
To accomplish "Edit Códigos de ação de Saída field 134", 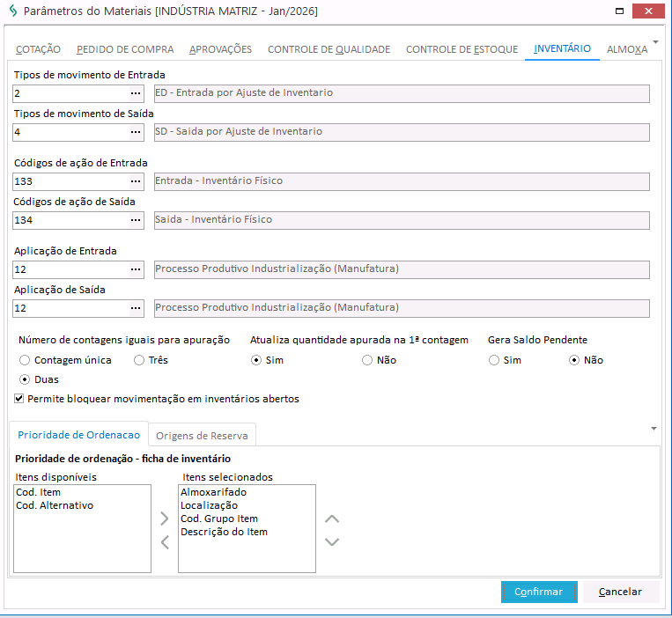I will (x=71, y=220).
